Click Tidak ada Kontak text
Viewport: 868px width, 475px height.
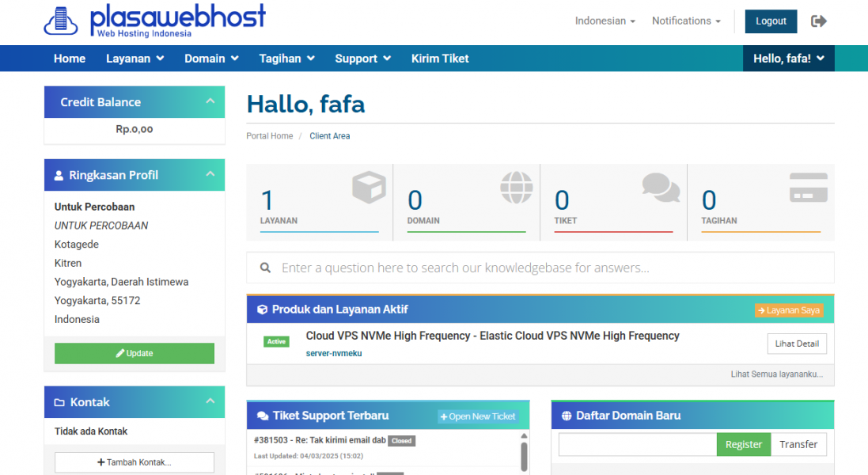tap(91, 431)
